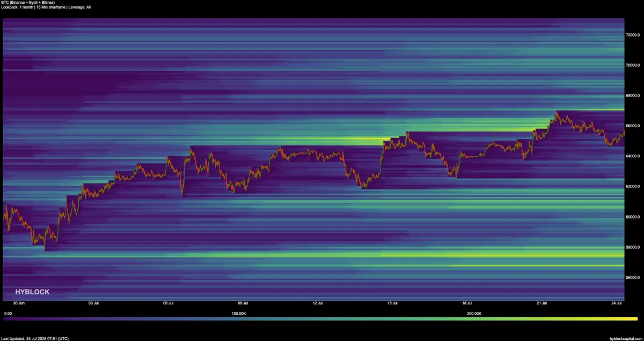Click the '15 Jul' date axis label

pos(392,303)
